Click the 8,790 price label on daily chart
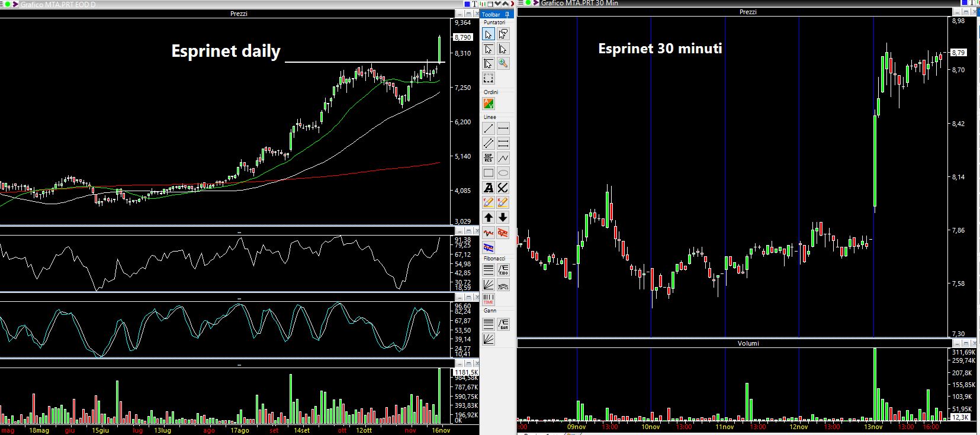The height and width of the screenshot is (435, 980). click(462, 37)
